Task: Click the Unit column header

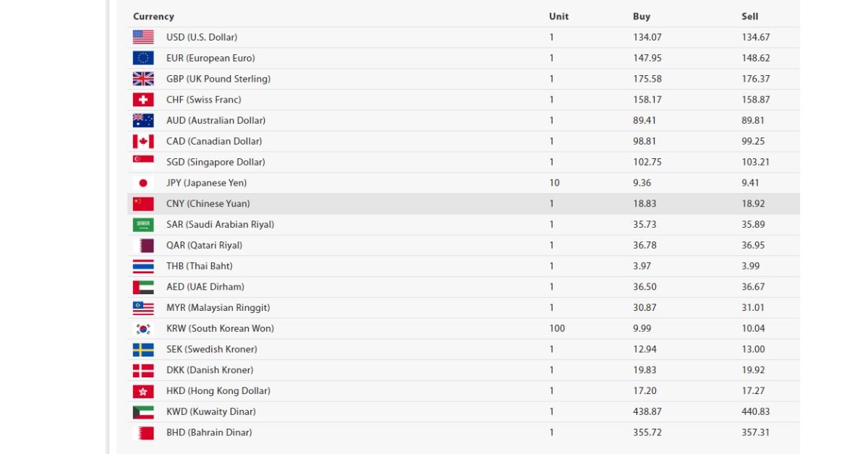Action: coord(559,17)
